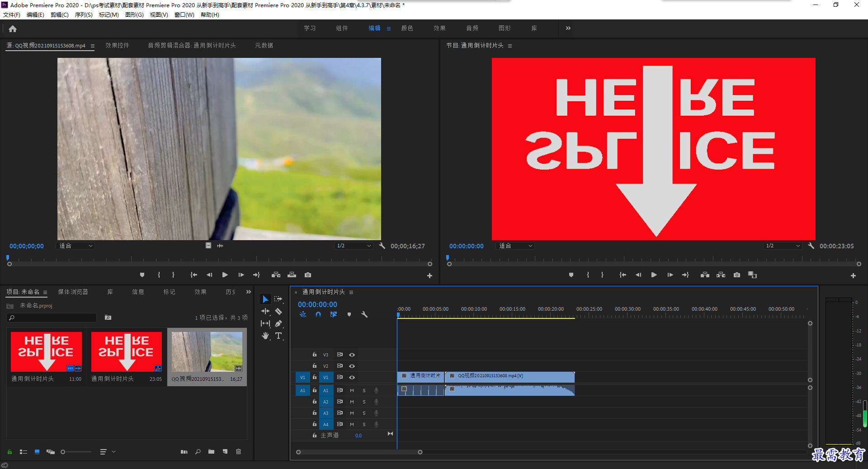Mute track A1
The height and width of the screenshot is (469, 868).
tap(352, 390)
